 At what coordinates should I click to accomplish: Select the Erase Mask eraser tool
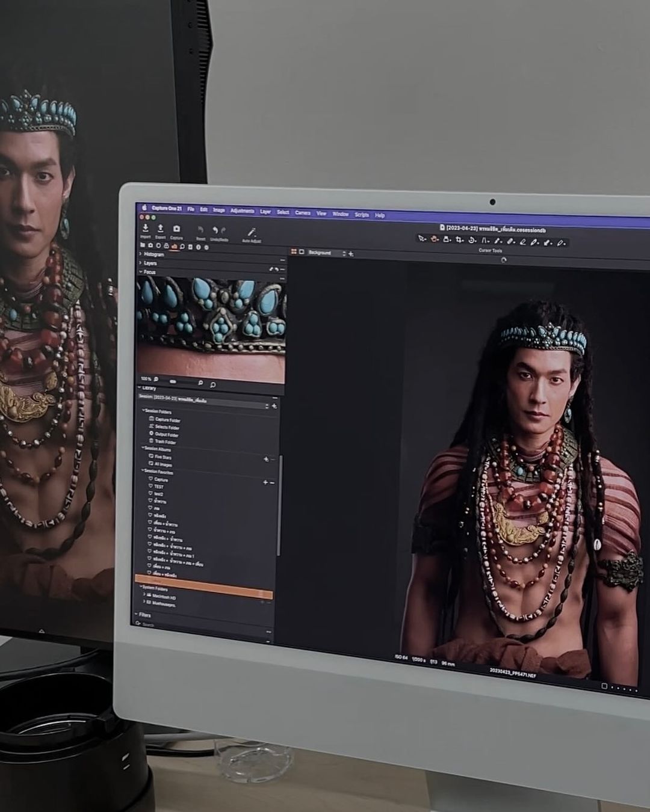click(522, 242)
